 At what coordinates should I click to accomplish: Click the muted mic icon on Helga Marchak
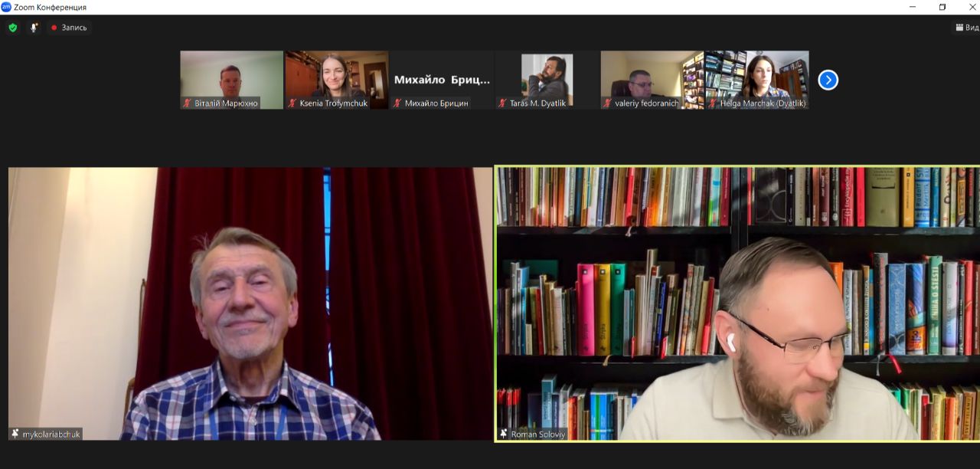tap(713, 103)
